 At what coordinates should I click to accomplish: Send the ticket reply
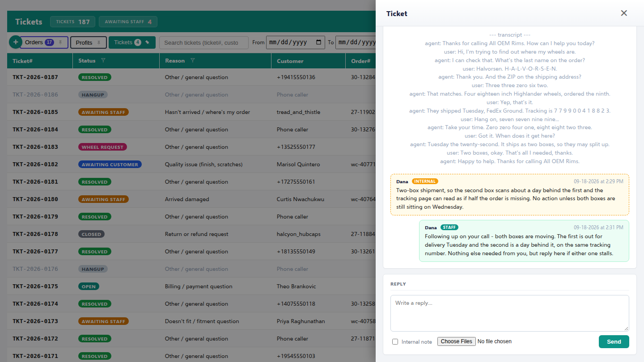(614, 341)
